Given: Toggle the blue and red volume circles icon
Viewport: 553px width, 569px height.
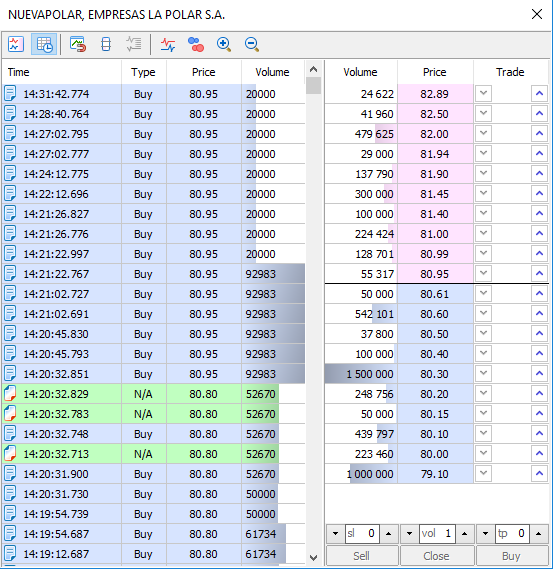Looking at the screenshot, I should [196, 44].
